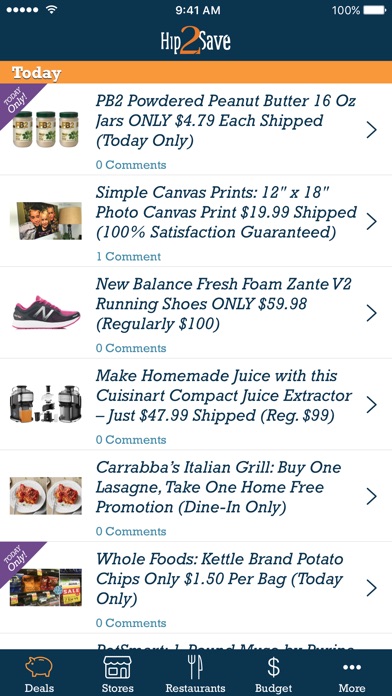
Task: Expand the New Balance shoes deal arrow
Action: [372, 313]
